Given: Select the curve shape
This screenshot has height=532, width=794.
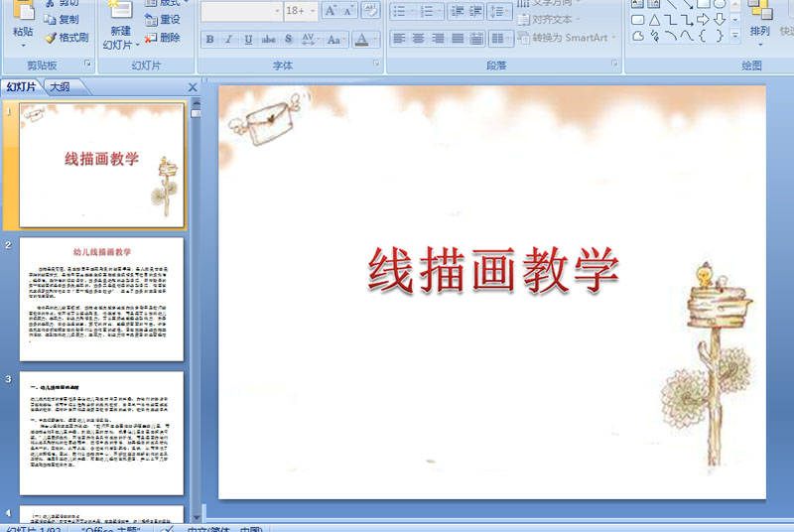Looking at the screenshot, I should tap(687, 36).
